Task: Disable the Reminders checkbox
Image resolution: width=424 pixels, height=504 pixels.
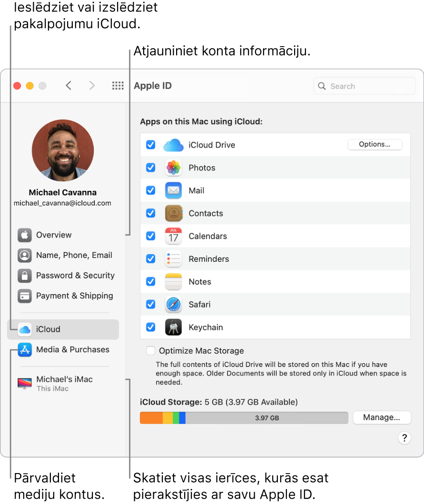Action: (150, 258)
